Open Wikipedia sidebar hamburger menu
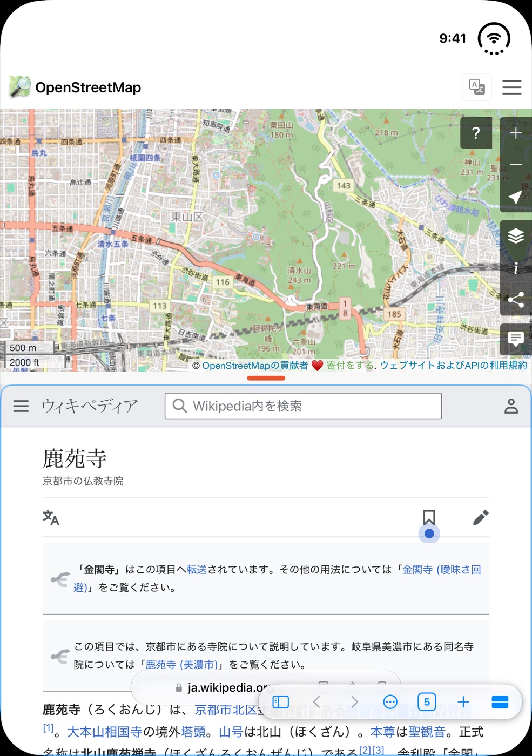The height and width of the screenshot is (756, 532). click(x=21, y=406)
